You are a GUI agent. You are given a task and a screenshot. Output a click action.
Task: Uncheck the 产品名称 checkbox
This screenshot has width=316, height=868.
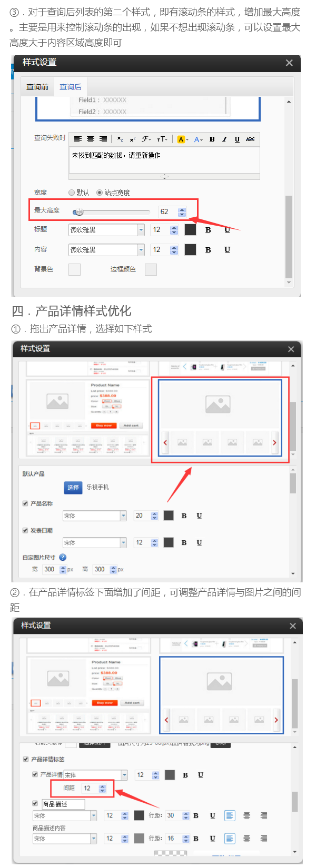(x=25, y=503)
